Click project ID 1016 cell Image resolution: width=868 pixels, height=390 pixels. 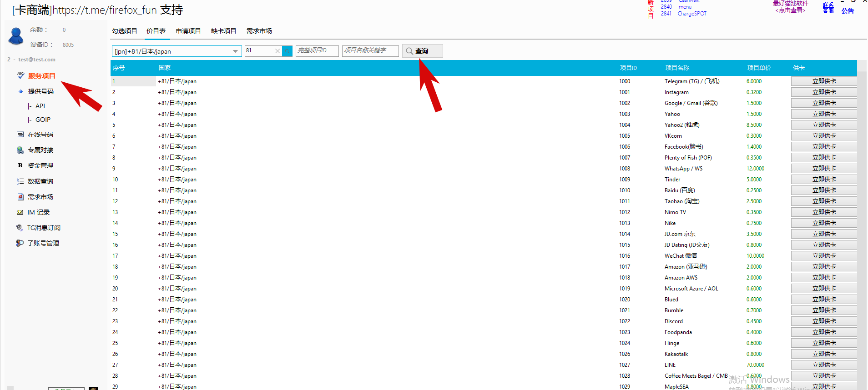(625, 256)
